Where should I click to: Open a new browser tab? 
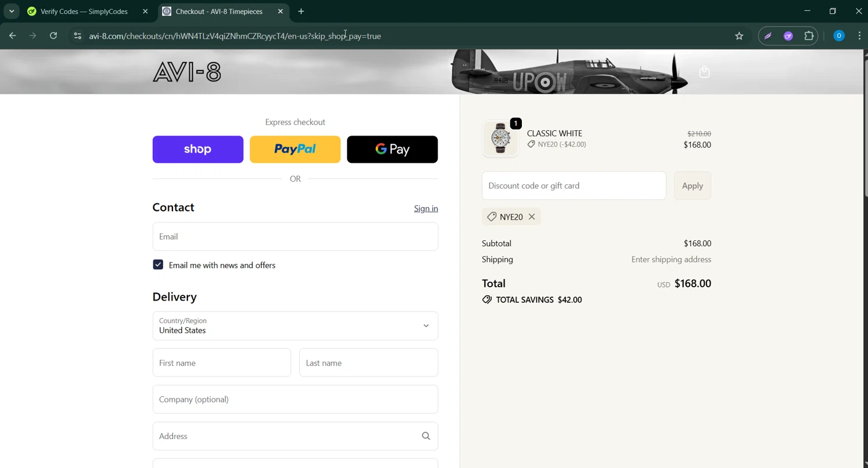point(301,11)
